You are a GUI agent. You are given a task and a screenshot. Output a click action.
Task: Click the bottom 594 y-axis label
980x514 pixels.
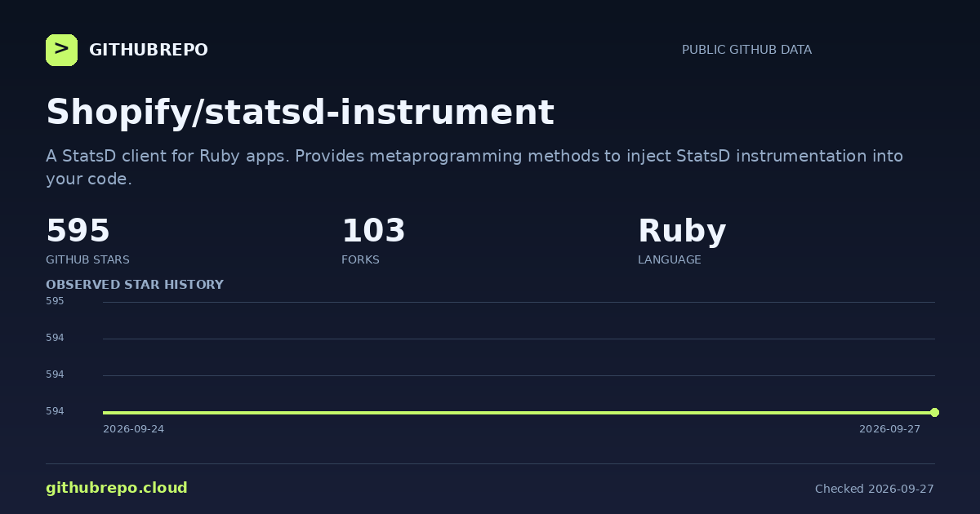click(x=55, y=411)
